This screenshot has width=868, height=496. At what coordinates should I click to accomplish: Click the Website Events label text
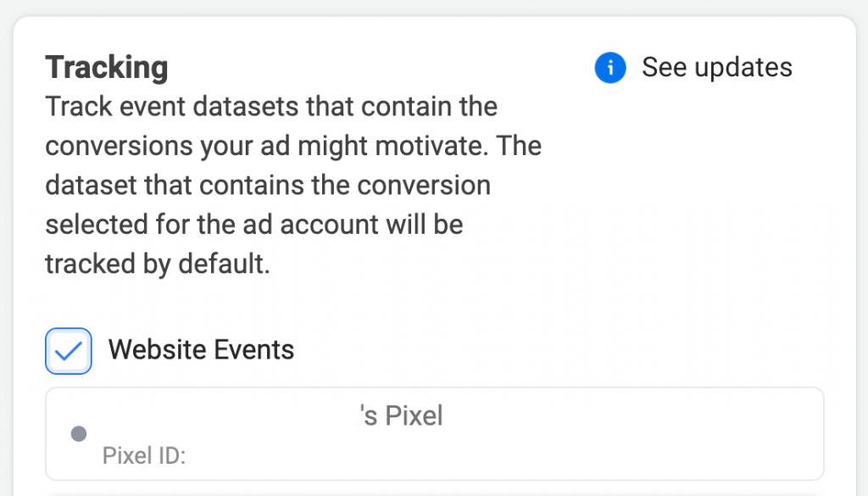201,349
